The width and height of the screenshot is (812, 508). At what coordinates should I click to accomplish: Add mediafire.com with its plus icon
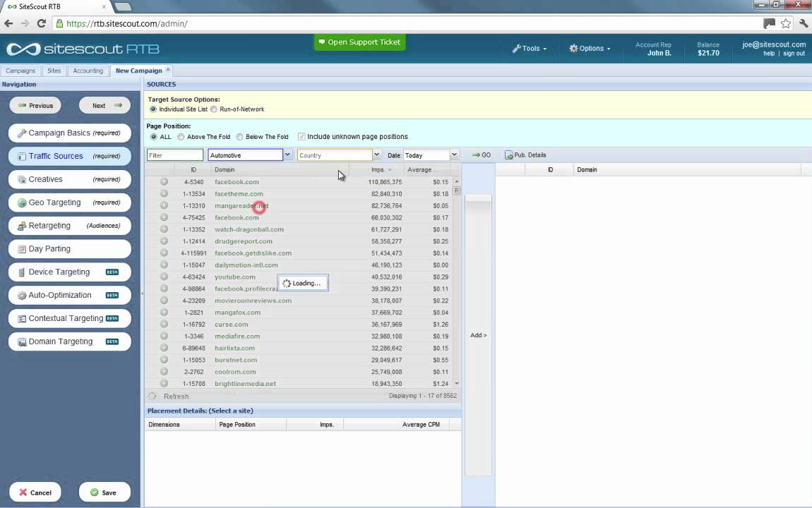(164, 337)
